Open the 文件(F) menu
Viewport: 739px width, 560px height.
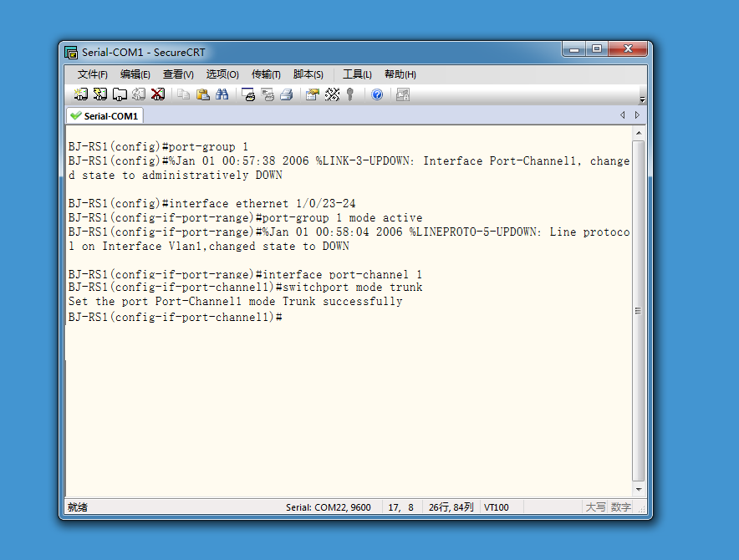pyautogui.click(x=92, y=74)
